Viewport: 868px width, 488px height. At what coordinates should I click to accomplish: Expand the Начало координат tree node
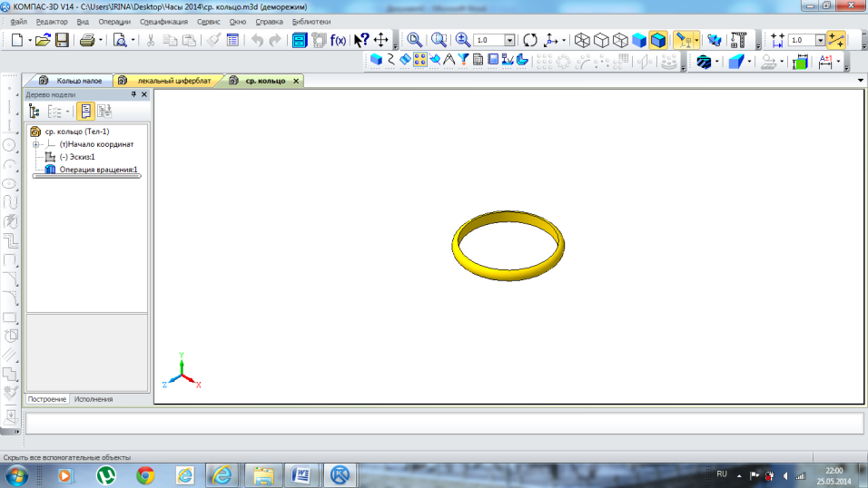point(35,144)
